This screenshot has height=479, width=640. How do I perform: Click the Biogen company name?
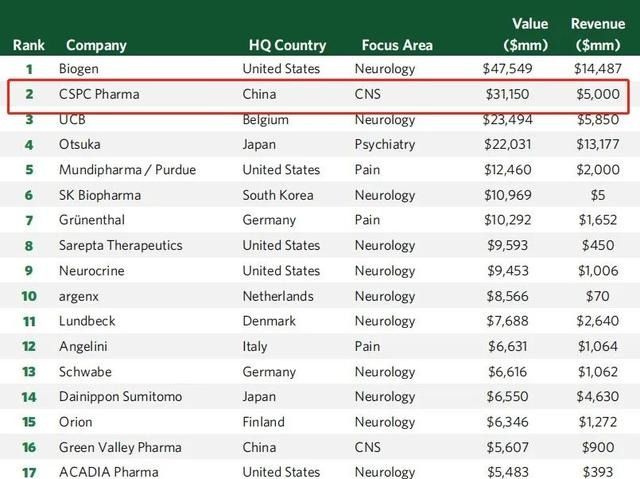point(79,69)
